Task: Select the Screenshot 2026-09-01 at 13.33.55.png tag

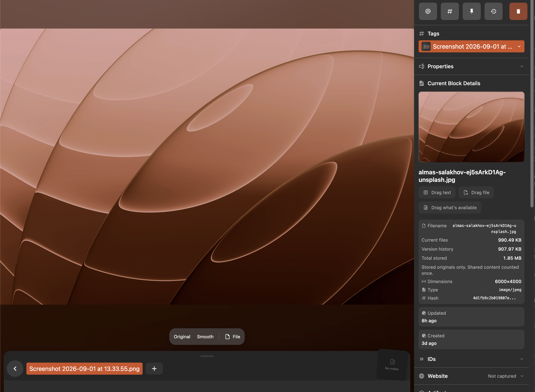Action: point(84,368)
